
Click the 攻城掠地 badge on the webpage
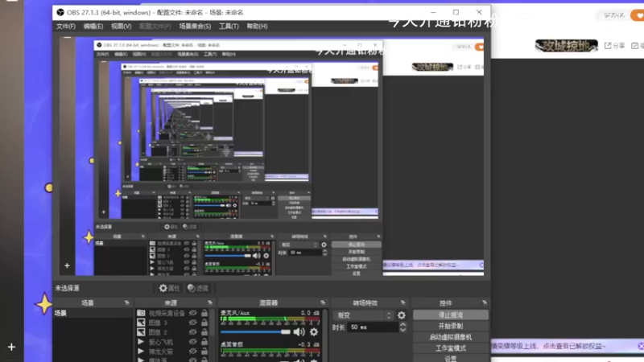[x=567, y=46]
